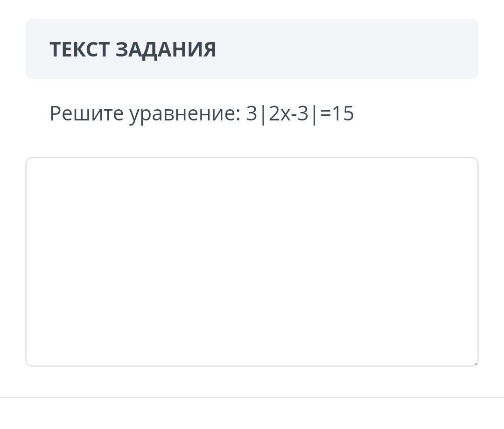Click inside the empty answer text area
The height and width of the screenshot is (429, 504).
(252, 261)
